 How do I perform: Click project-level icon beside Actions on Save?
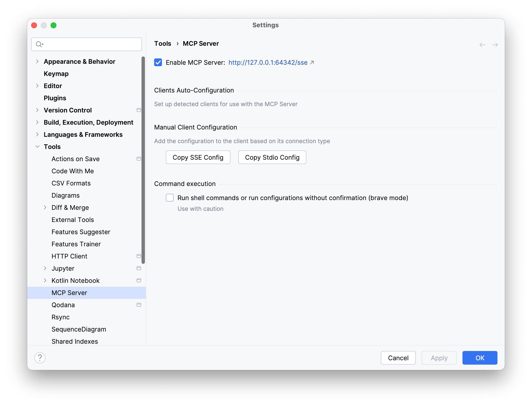click(139, 159)
